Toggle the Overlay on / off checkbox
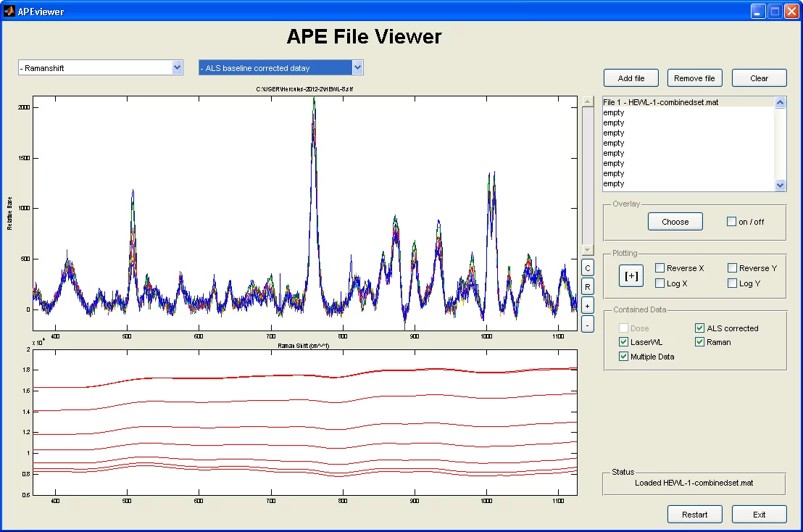This screenshot has height=532, width=803. [x=731, y=222]
